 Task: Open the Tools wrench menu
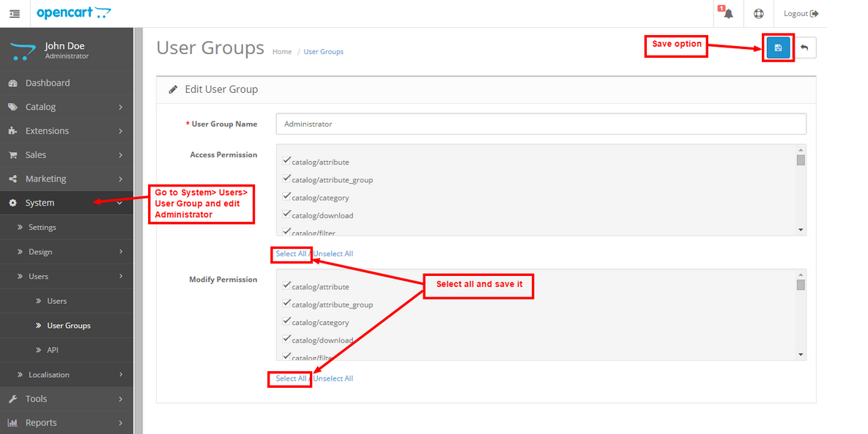pos(36,399)
